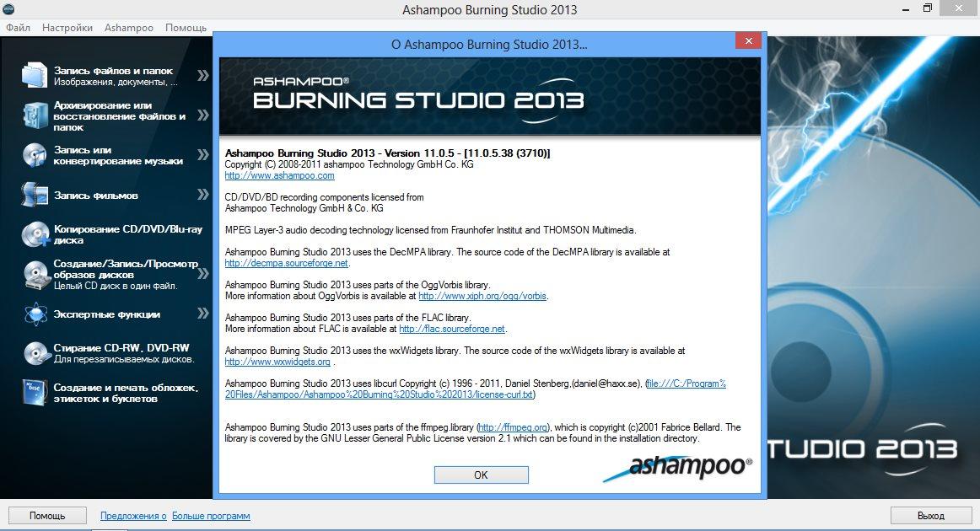Viewport: 980px width, 531px height.
Task: Expand the disc images submenu arrow
Action: pyautogui.click(x=202, y=274)
